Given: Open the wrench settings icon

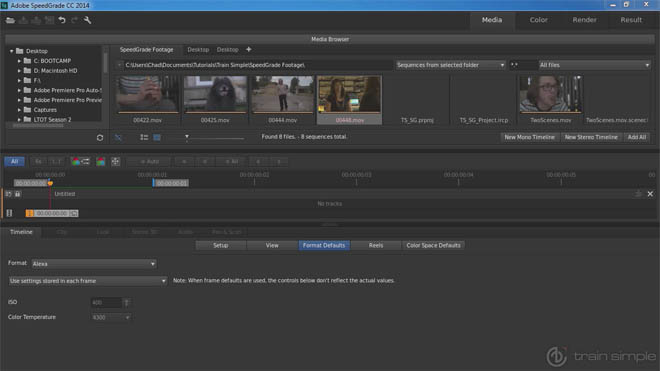Looking at the screenshot, I should [88, 20].
